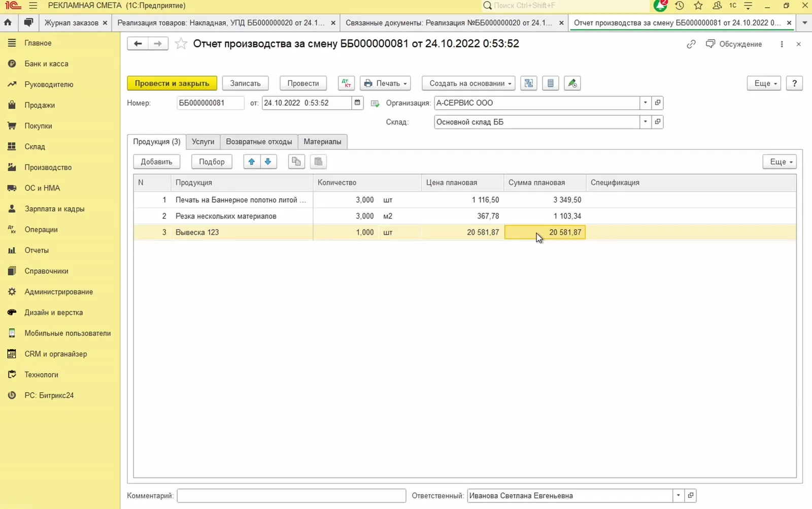Switch to Услуги tab
This screenshot has height=509, width=812.
click(x=203, y=142)
